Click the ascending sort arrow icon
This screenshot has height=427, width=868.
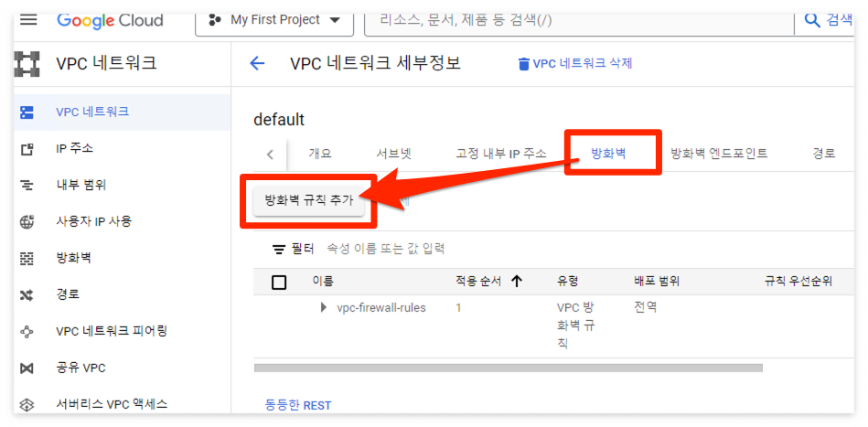pos(517,283)
